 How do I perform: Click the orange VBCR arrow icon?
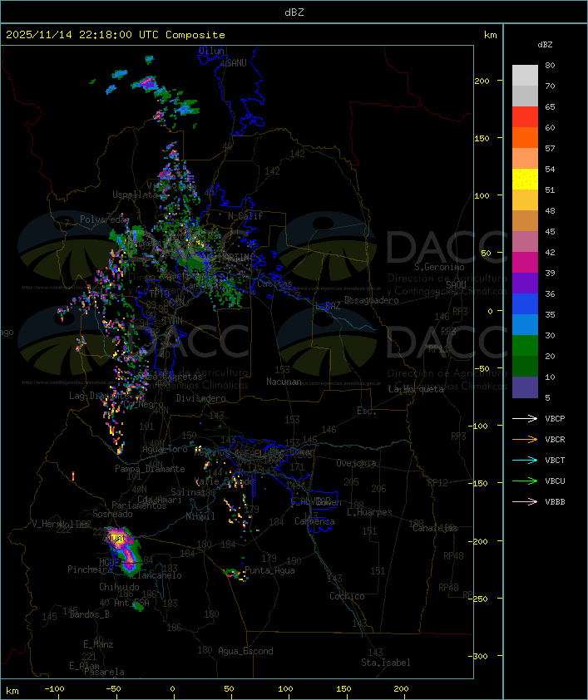coord(525,439)
